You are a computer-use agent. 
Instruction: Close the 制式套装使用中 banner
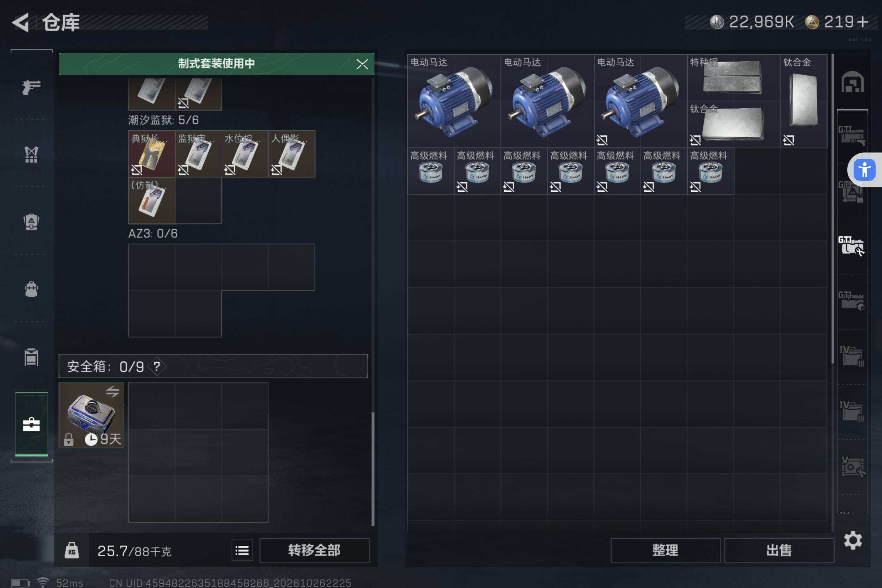[x=362, y=64]
